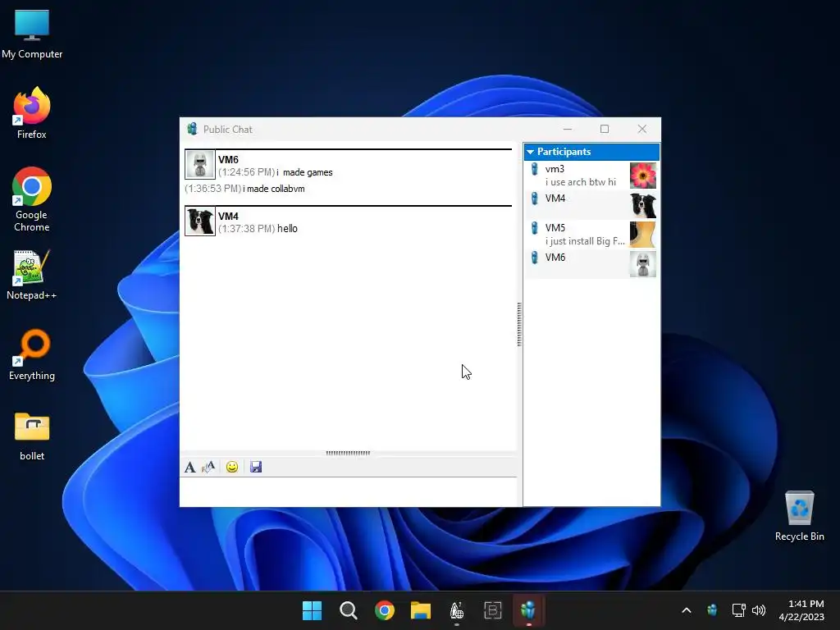The height and width of the screenshot is (630, 840).
Task: Select VM6 in the Participants list
Action: click(x=591, y=264)
